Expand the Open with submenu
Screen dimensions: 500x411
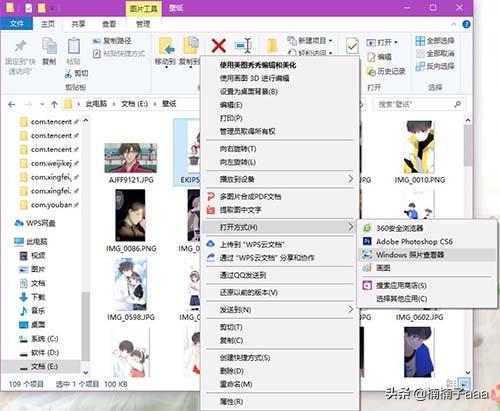pos(279,227)
